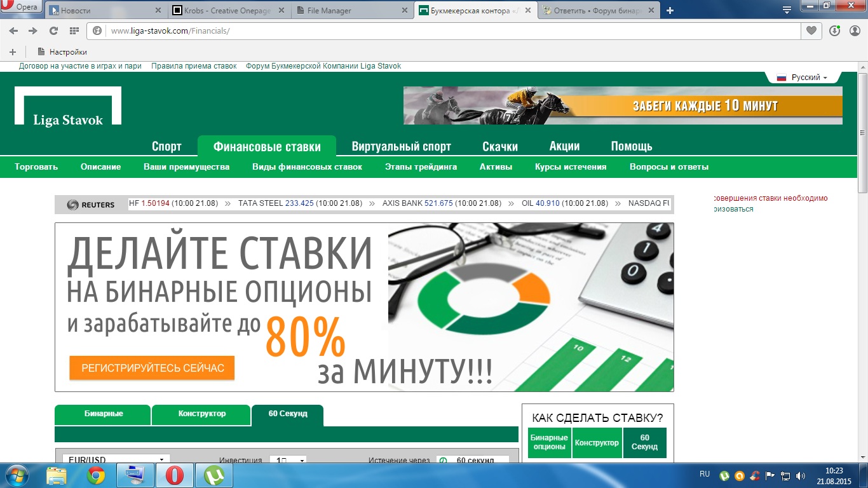Expand the Инвестиция amount dropdown
The image size is (868, 488).
click(288, 459)
